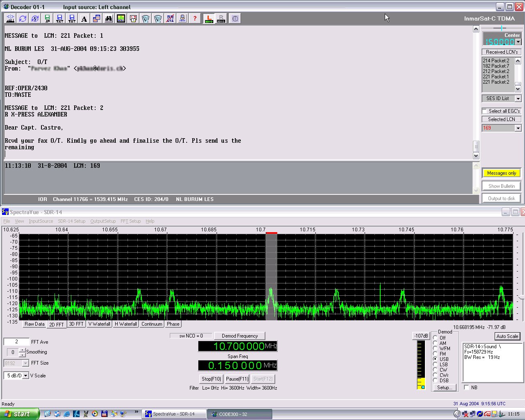This screenshot has height=420, width=525.
Task: Tick the Select all EGC's checkbox
Action: pos(485,111)
